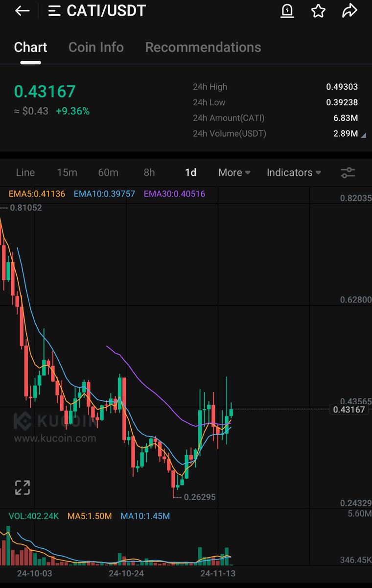Click the EMA5:0.41136 indicator label
The image size is (372, 588).
(37, 194)
